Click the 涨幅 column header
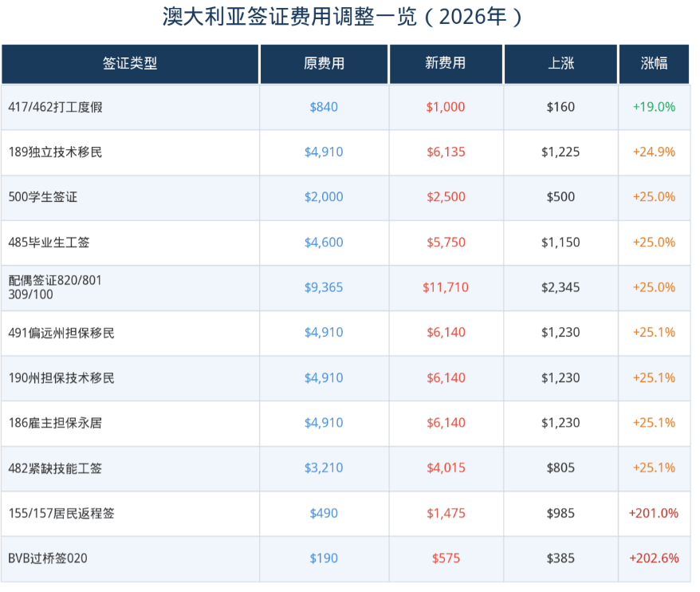Screen dimensions: 700x592 (x=654, y=64)
